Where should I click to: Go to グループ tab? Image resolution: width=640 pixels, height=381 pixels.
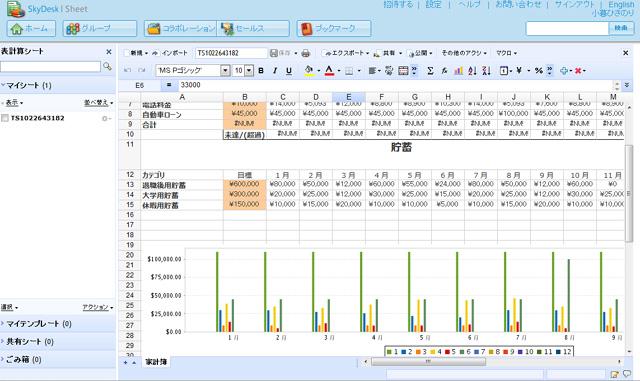click(100, 29)
